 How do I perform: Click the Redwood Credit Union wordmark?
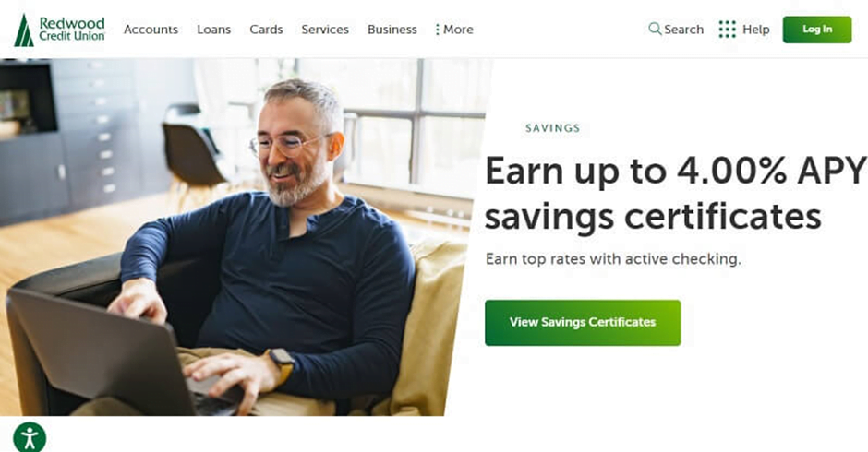(71, 30)
